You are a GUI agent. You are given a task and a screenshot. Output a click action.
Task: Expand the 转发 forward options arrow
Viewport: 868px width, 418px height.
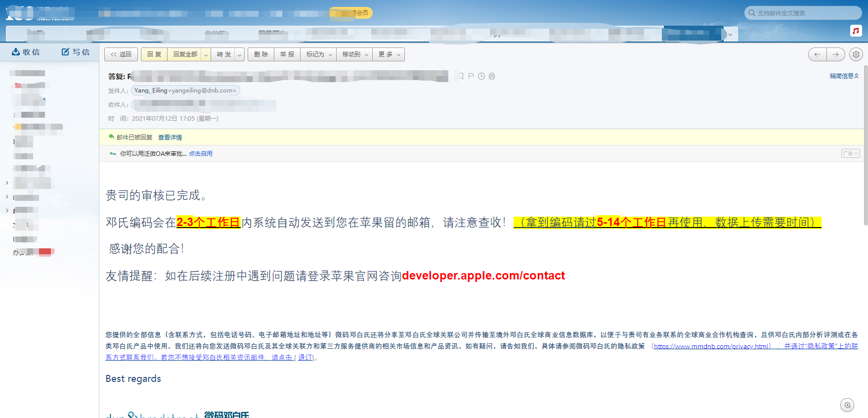pos(240,54)
